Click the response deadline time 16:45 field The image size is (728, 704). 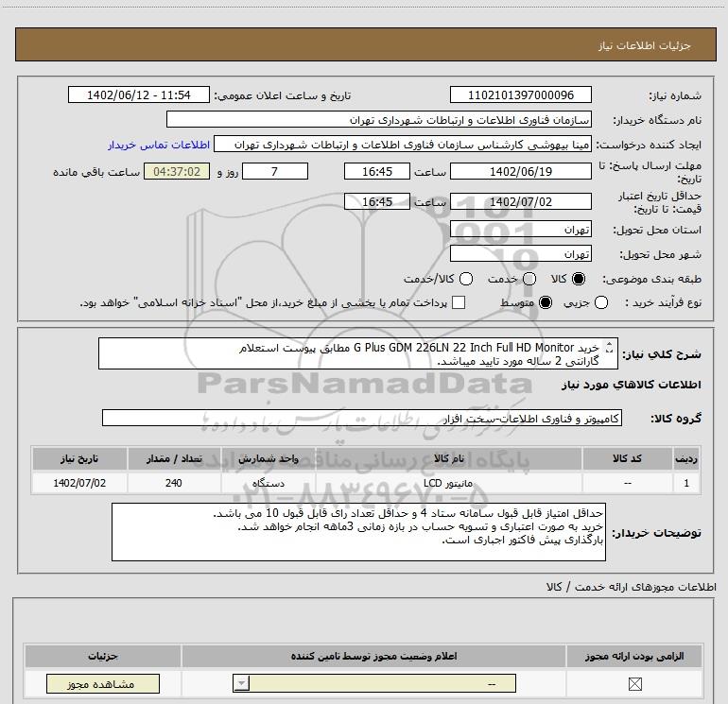tap(377, 171)
